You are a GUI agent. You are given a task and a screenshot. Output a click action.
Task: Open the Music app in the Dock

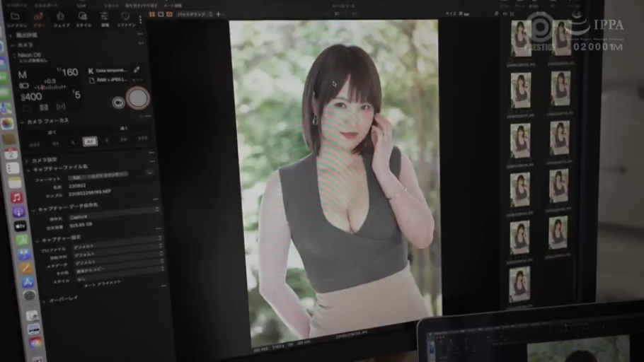click(x=17, y=197)
